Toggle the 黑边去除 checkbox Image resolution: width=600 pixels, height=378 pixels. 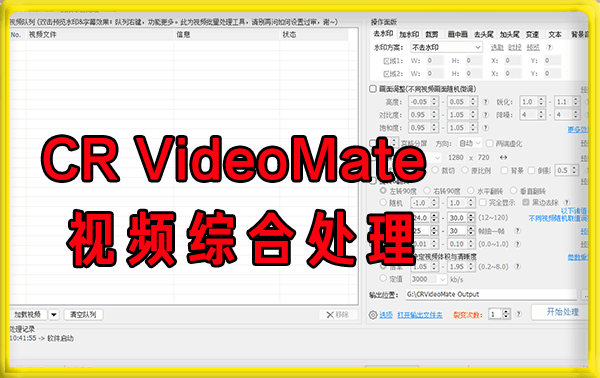click(526, 202)
